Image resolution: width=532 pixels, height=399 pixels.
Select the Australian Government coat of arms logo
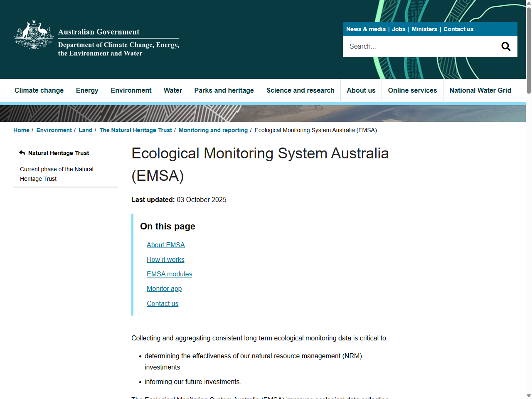(33, 35)
